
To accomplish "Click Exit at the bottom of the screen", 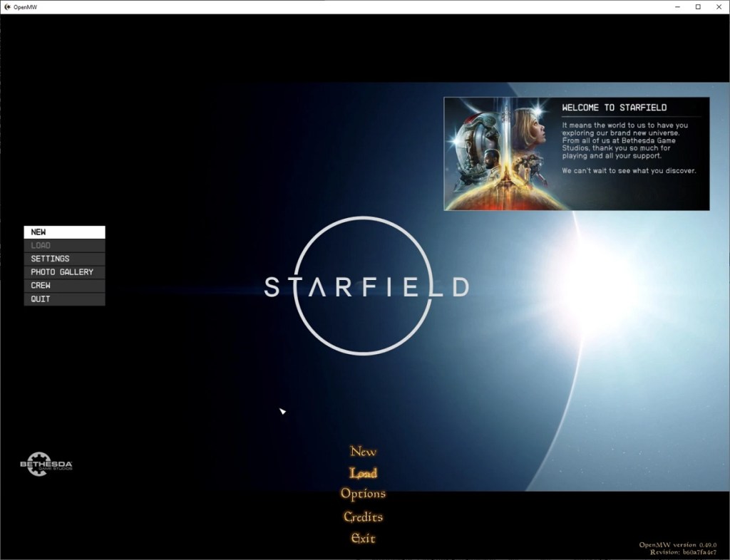I will tap(363, 538).
